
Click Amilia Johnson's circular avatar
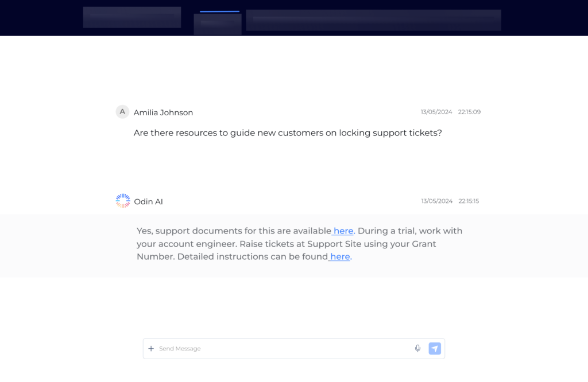(x=122, y=112)
